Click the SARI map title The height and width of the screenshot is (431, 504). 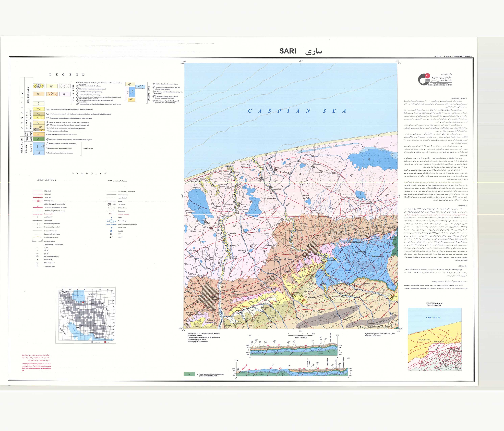pyautogui.click(x=287, y=51)
